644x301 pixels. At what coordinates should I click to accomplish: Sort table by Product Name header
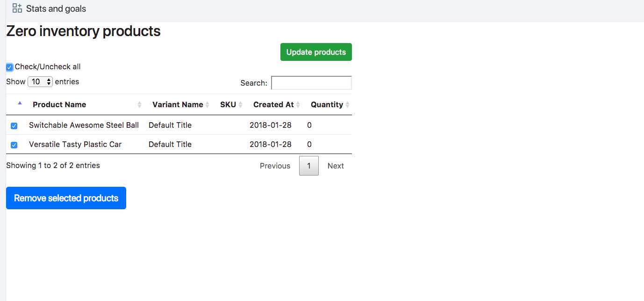point(59,105)
